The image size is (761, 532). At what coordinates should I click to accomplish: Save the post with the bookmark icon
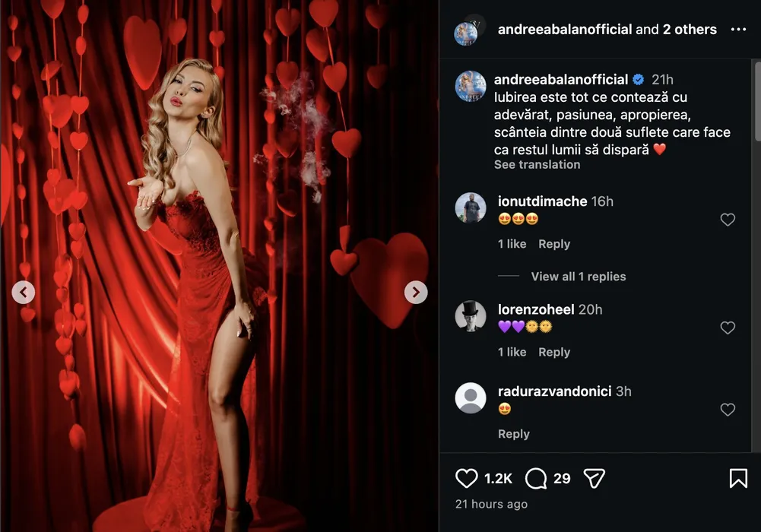(737, 478)
